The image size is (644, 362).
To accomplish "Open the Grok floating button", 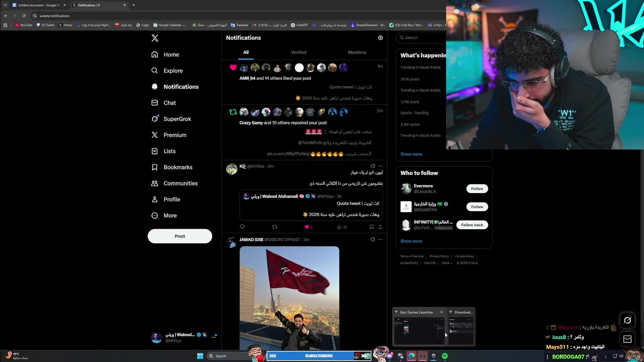I will 627,320.
